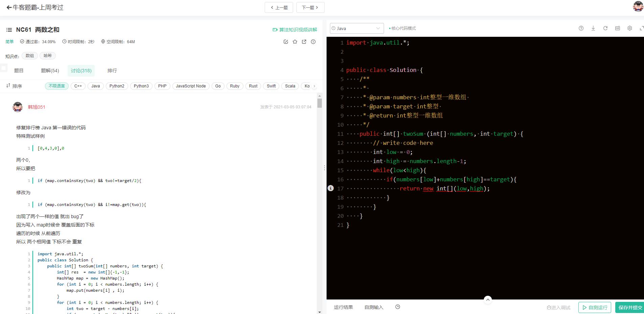Screen dimensions: 644x314
Task: Filter discussions by Swift
Action: 271,86
